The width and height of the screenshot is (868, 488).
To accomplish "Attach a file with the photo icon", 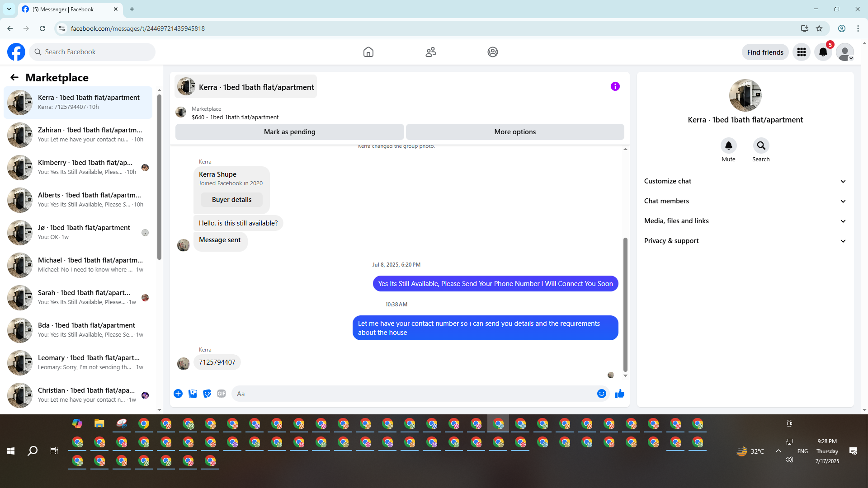I will tap(193, 394).
